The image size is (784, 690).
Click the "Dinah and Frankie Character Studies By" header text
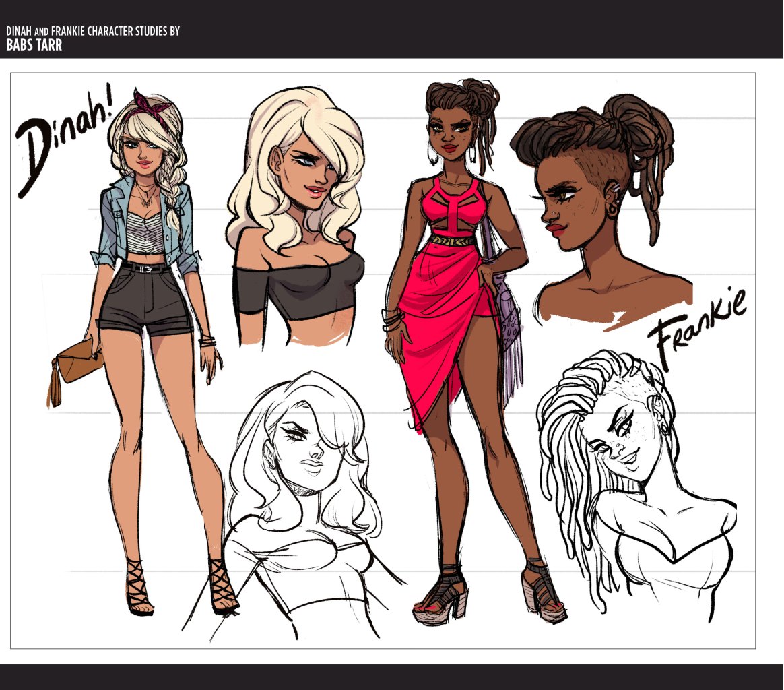93,32
